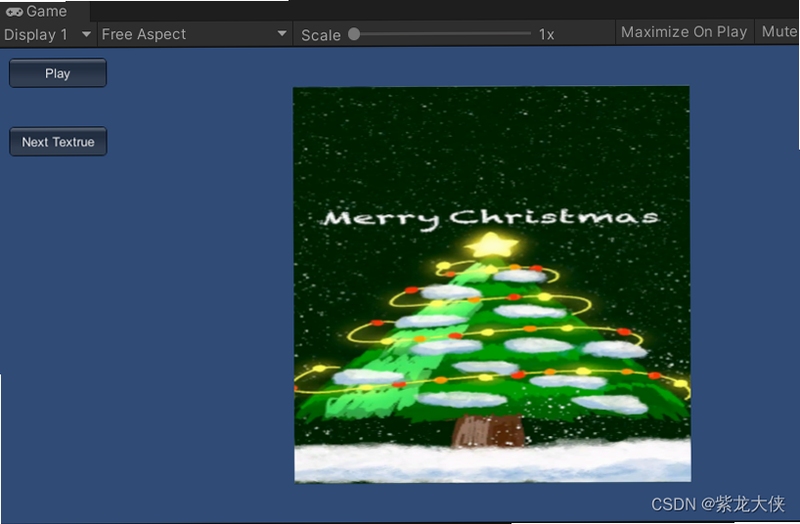800x524 pixels.
Task: Click the CSDN watermark text
Action: (x=718, y=504)
